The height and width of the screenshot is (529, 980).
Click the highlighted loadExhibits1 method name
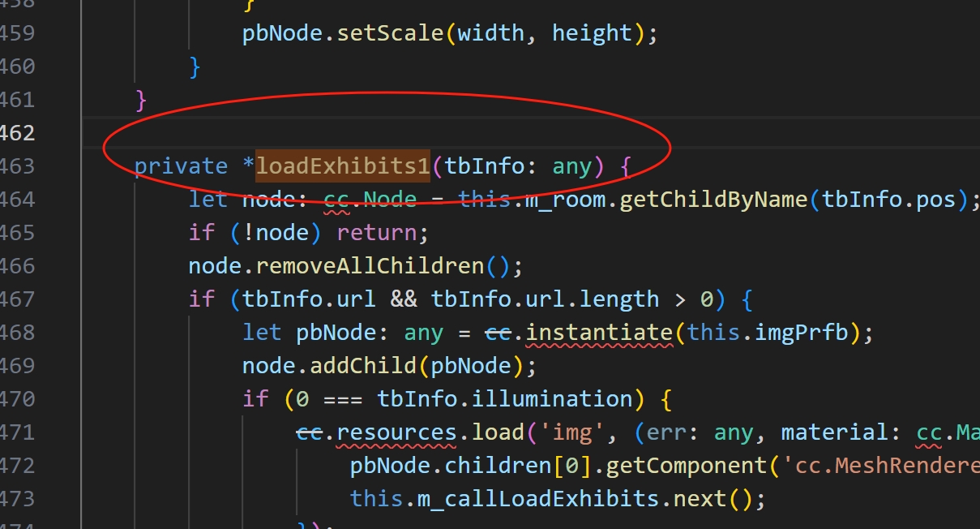coord(343,166)
